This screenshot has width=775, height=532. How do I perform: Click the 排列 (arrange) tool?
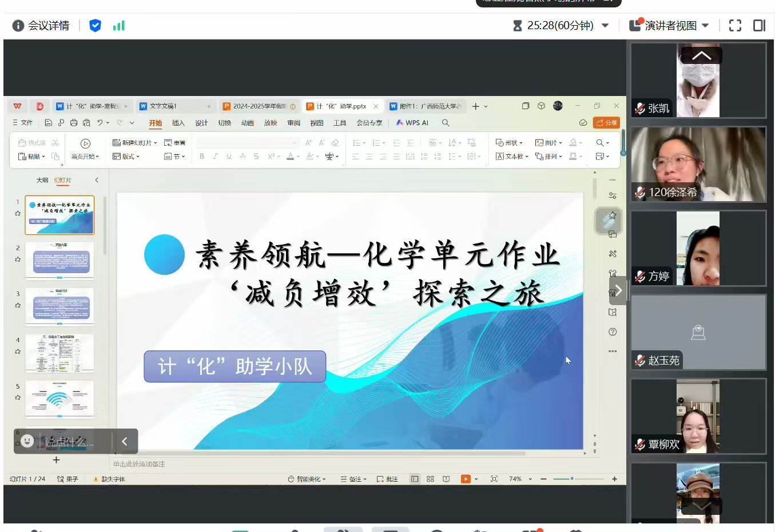point(549,157)
